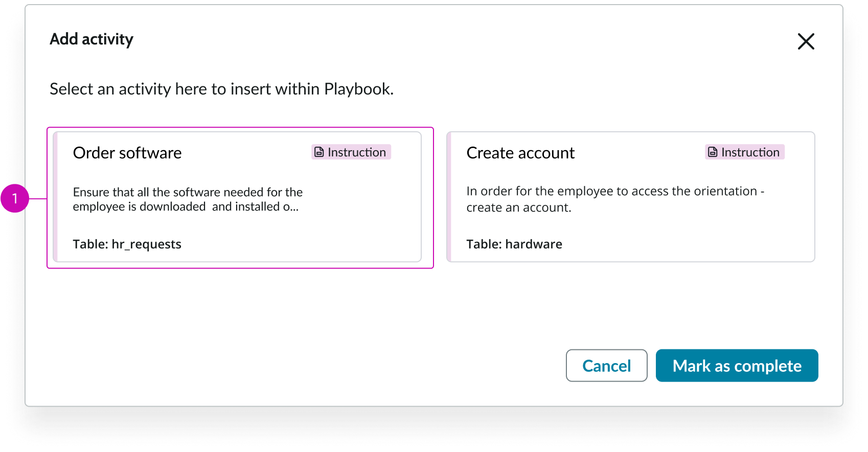Click the Table: hardware label

(x=514, y=244)
